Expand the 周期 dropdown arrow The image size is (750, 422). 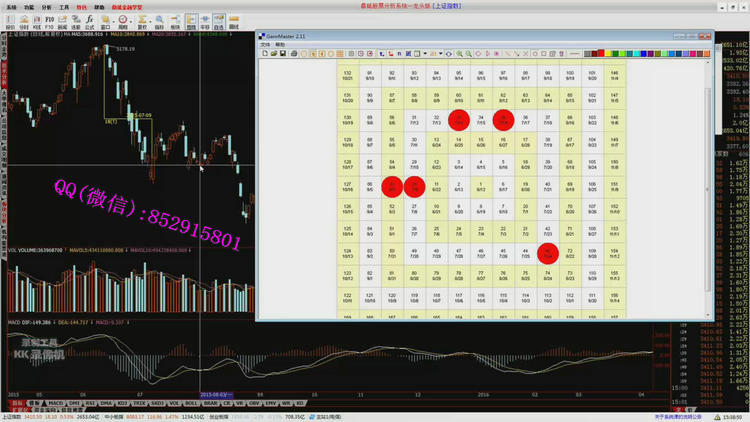(130, 21)
